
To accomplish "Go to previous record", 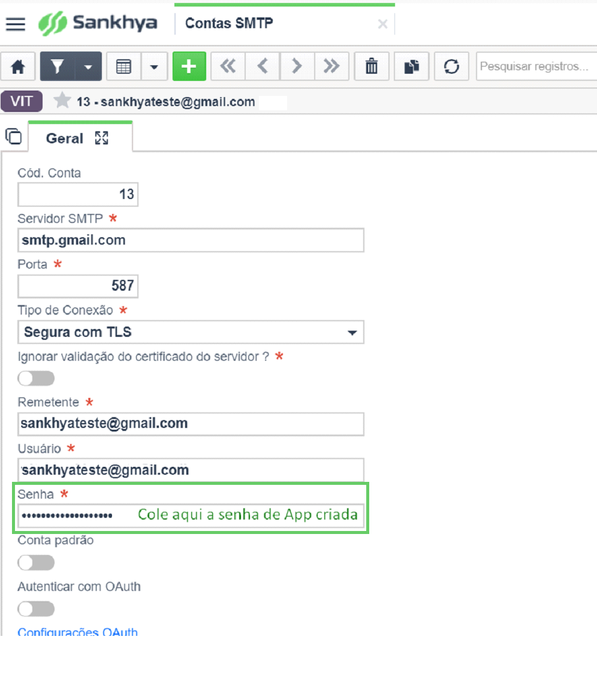I will 263,67.
